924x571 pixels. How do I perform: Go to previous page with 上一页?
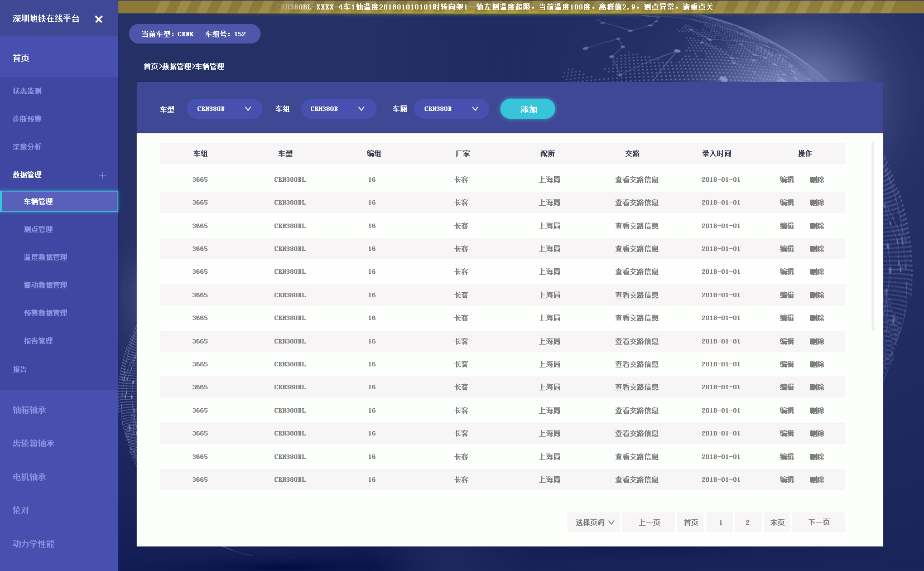click(649, 522)
